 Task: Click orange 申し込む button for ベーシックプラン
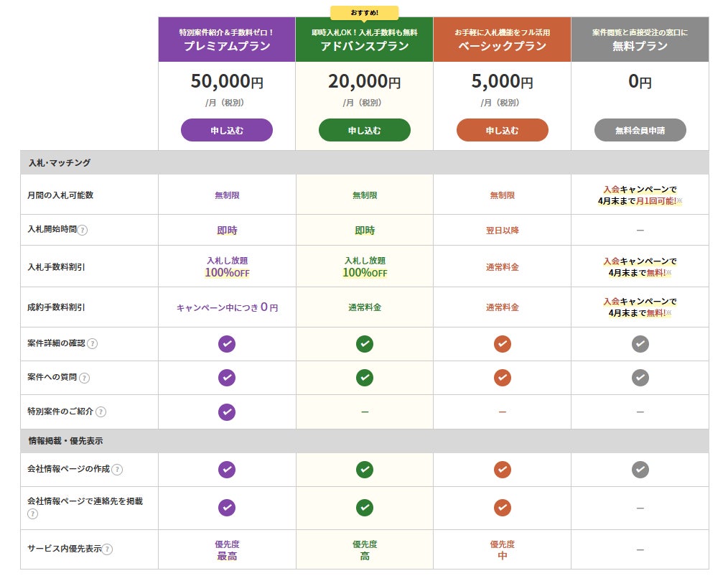[x=503, y=130]
